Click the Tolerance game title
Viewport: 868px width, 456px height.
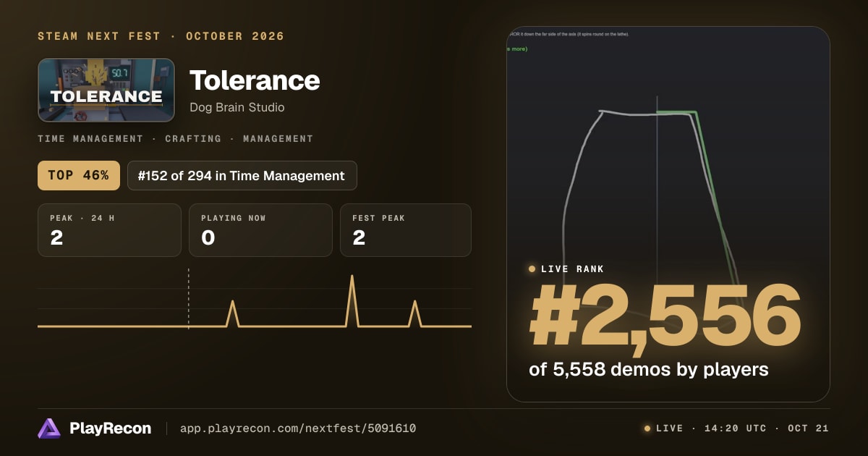pos(255,80)
